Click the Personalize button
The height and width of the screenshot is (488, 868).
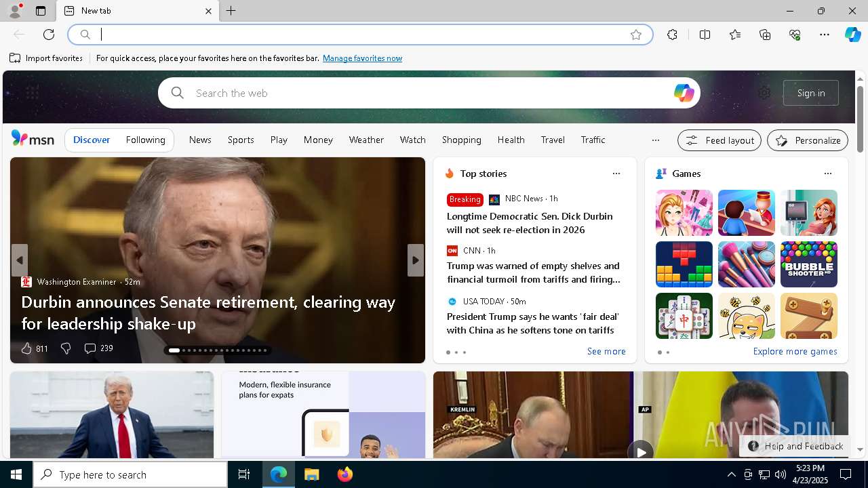point(808,140)
